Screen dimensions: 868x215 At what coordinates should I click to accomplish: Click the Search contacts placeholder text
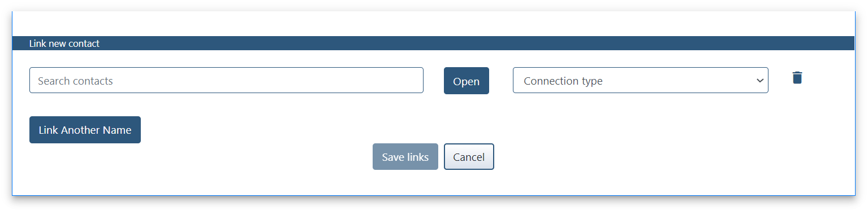pyautogui.click(x=75, y=81)
